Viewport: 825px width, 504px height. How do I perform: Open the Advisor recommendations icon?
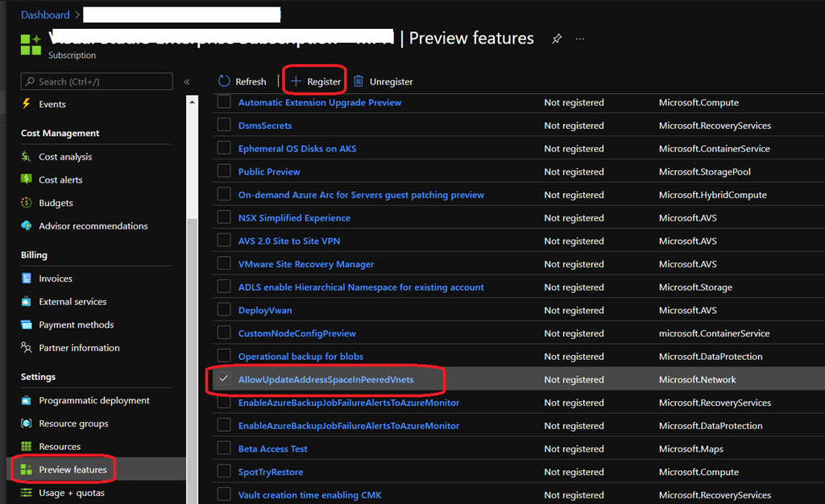coord(27,226)
